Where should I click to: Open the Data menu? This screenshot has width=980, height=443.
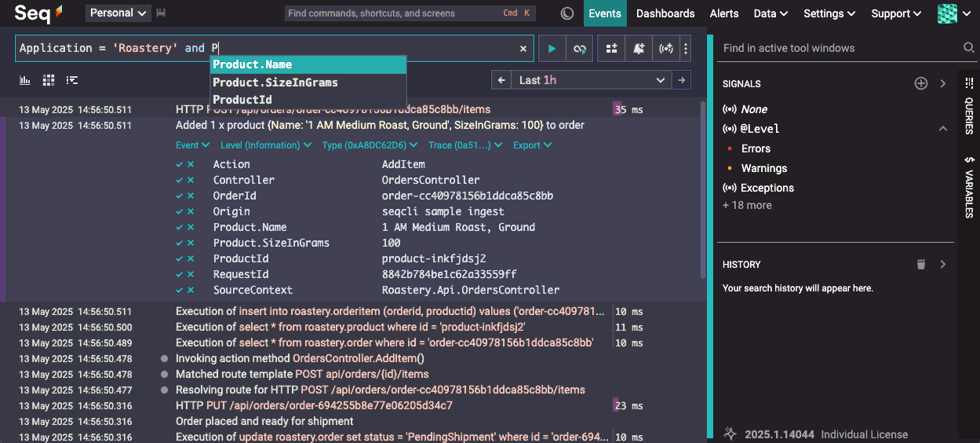[x=771, y=13]
